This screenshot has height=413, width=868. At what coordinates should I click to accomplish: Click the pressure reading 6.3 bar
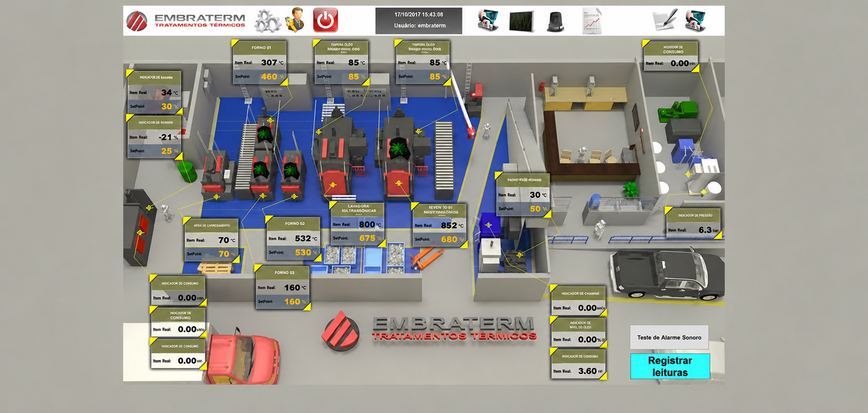tap(709, 230)
